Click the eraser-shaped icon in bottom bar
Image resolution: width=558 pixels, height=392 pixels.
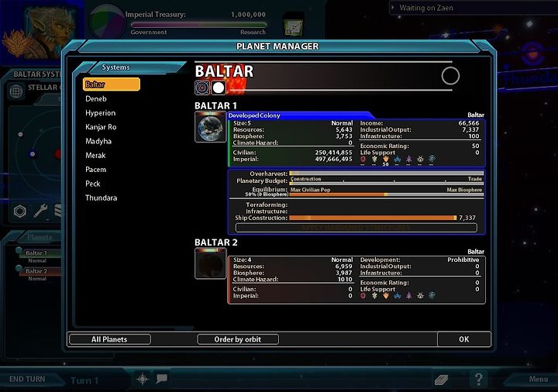(441, 380)
